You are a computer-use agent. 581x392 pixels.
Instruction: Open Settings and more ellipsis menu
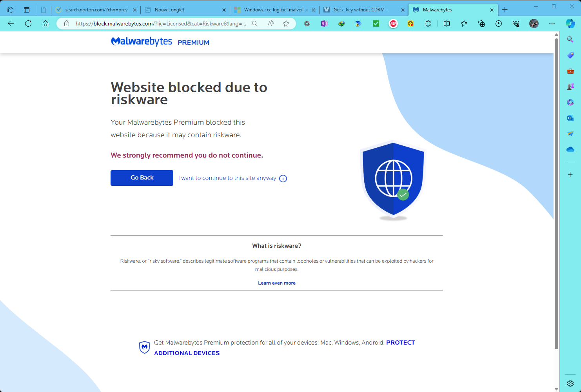click(552, 24)
